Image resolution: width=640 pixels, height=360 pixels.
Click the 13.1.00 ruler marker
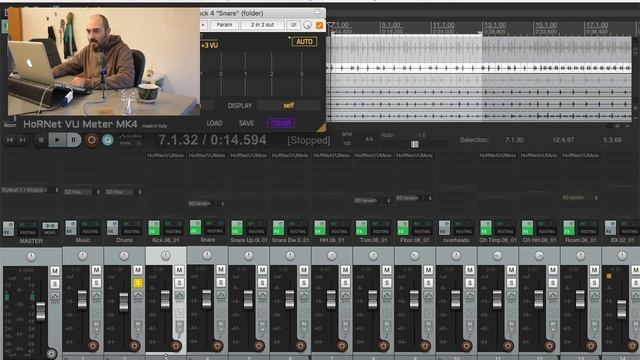click(495, 25)
